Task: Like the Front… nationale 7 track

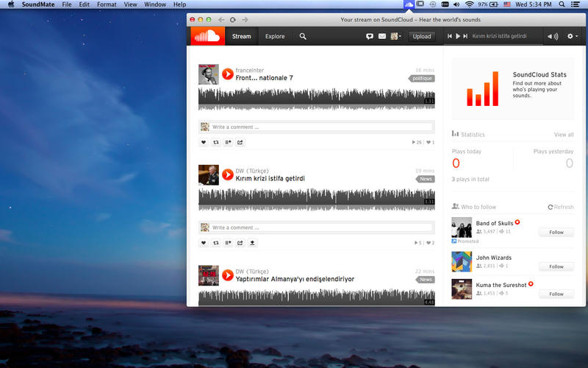Action: click(204, 142)
